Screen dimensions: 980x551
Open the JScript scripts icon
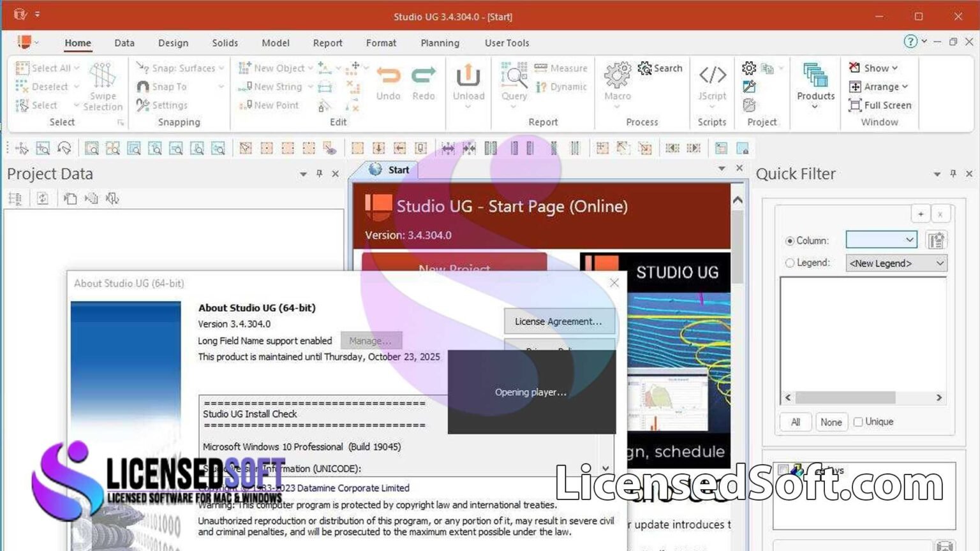712,75
